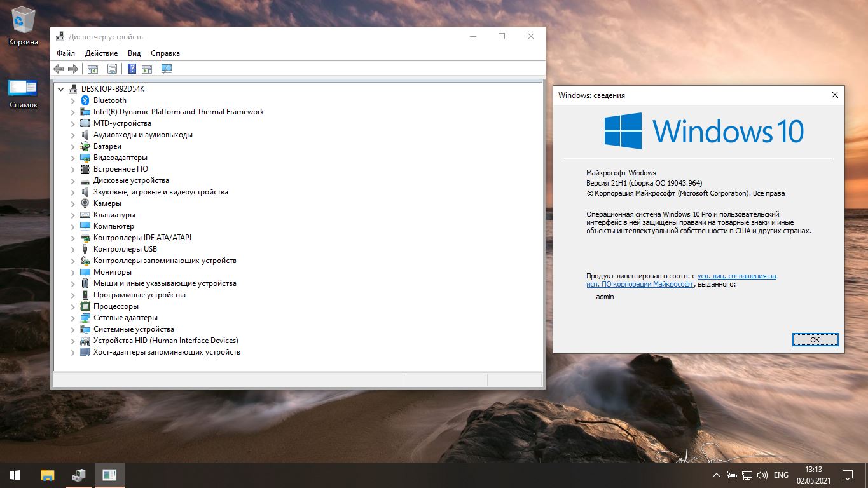The width and height of the screenshot is (868, 488).
Task: Open the notification center icon
Action: (x=847, y=475)
